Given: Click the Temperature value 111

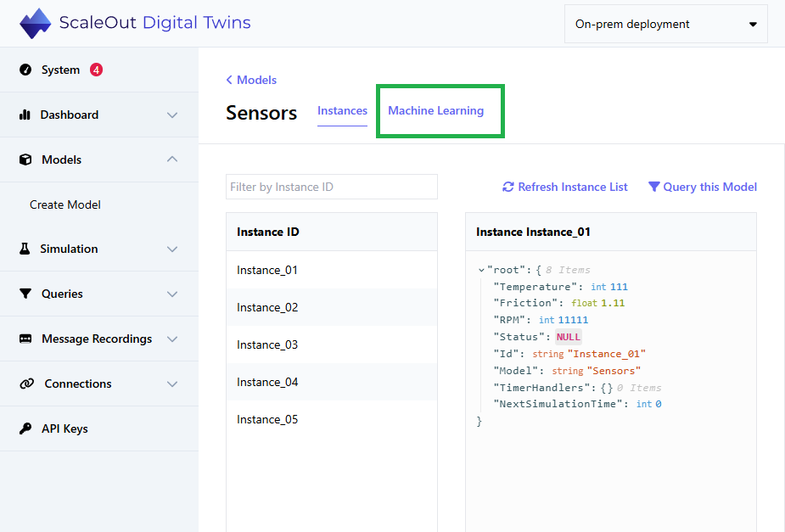Looking at the screenshot, I should (x=619, y=287).
